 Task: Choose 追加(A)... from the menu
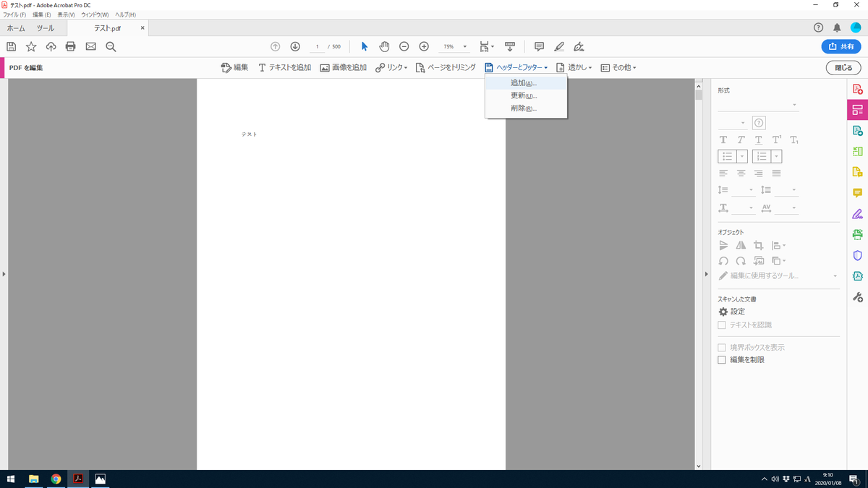click(x=526, y=83)
